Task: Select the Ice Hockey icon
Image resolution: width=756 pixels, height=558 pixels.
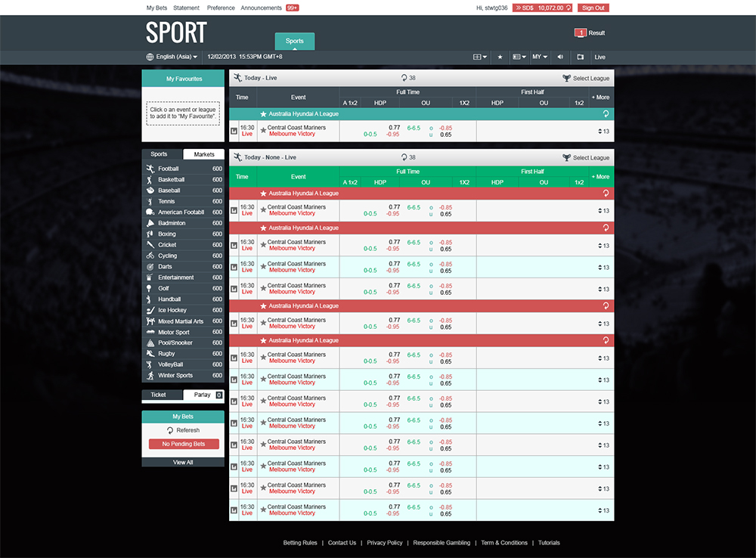Action: click(x=150, y=310)
